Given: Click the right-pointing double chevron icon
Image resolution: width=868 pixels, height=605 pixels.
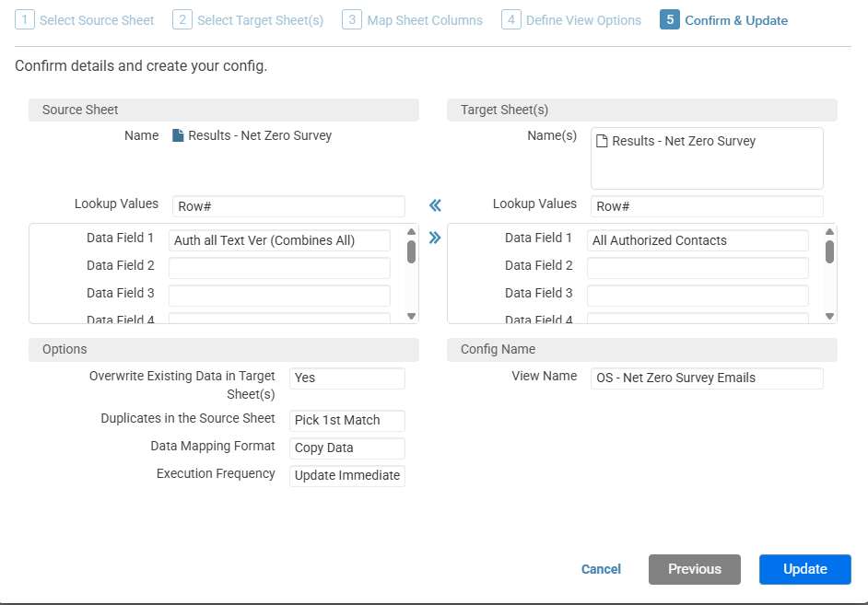Looking at the screenshot, I should [x=435, y=238].
